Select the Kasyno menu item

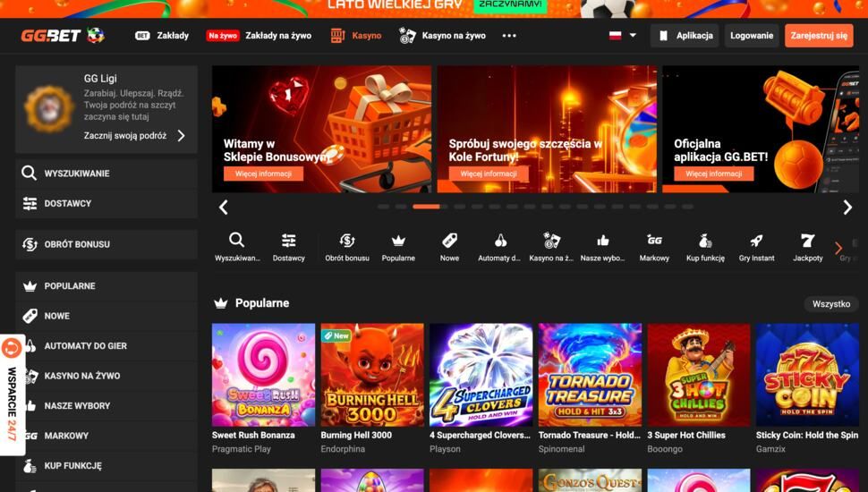tap(356, 36)
